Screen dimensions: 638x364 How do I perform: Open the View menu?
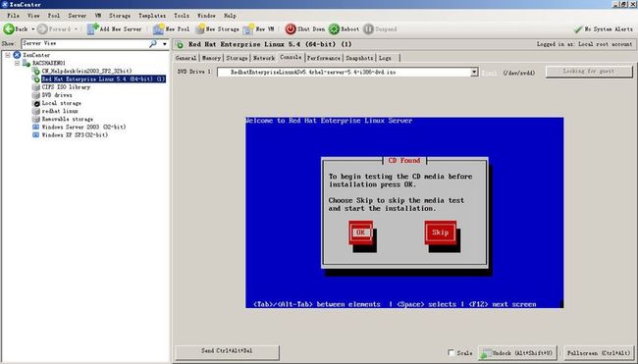(x=33, y=16)
